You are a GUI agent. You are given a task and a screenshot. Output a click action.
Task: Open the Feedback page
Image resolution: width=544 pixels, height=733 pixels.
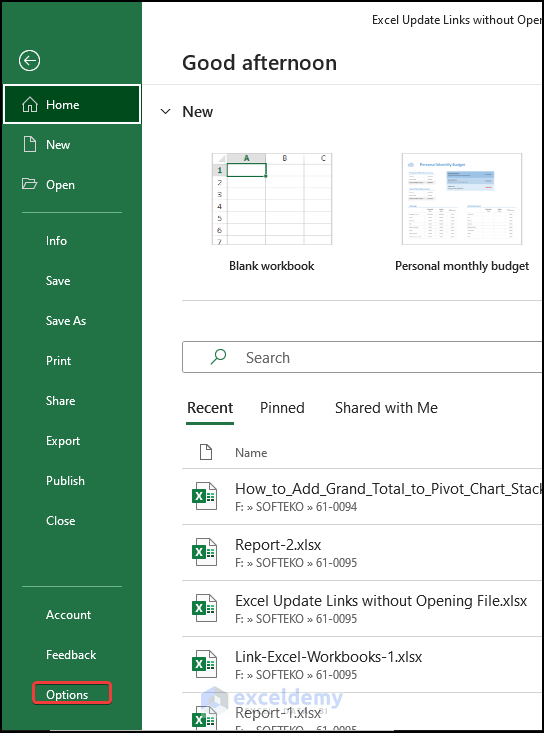[x=71, y=654]
